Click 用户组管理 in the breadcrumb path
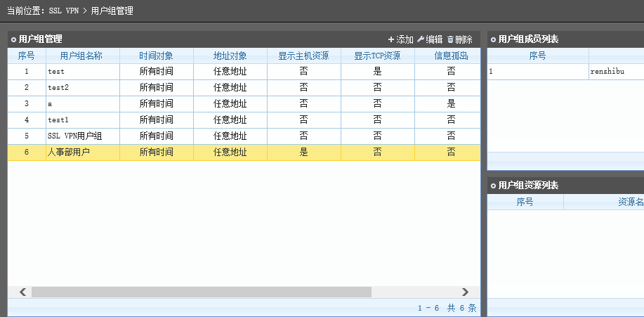The width and height of the screenshot is (644, 317). [x=112, y=11]
